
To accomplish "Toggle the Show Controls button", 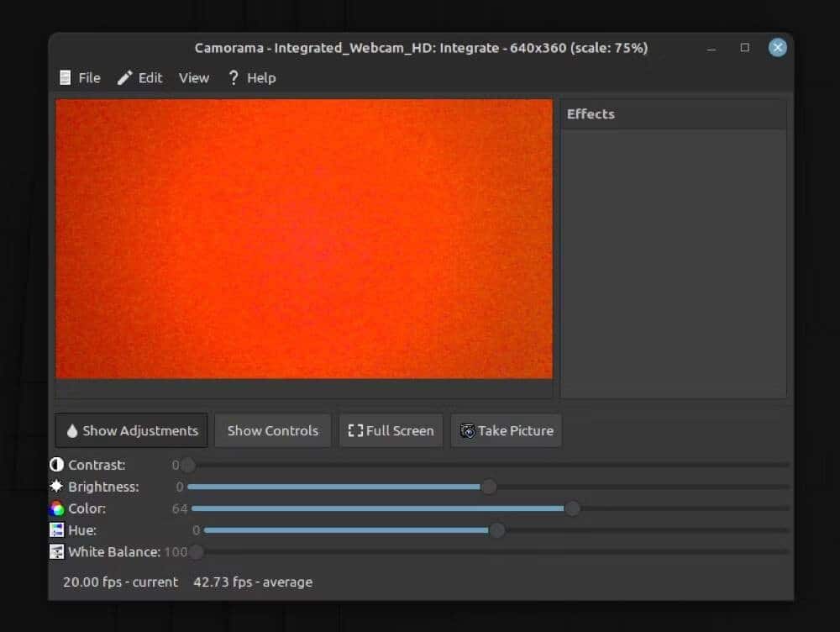I will [x=273, y=430].
